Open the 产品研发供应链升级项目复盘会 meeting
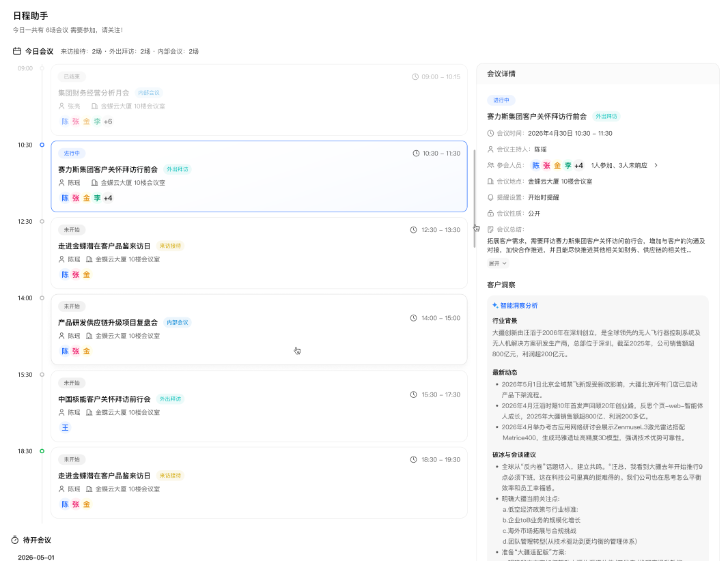 coord(259,330)
